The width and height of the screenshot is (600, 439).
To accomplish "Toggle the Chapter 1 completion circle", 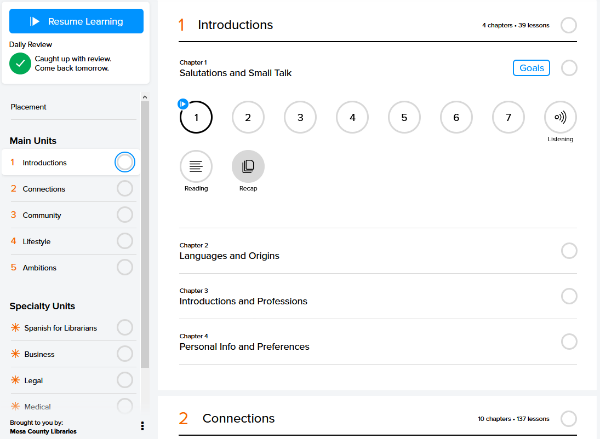I will [x=569, y=68].
